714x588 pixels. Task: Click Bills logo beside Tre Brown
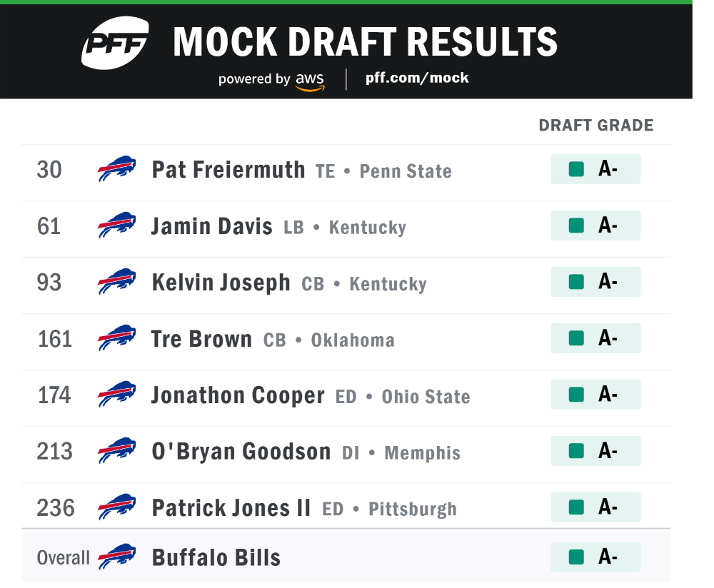pyautogui.click(x=116, y=338)
